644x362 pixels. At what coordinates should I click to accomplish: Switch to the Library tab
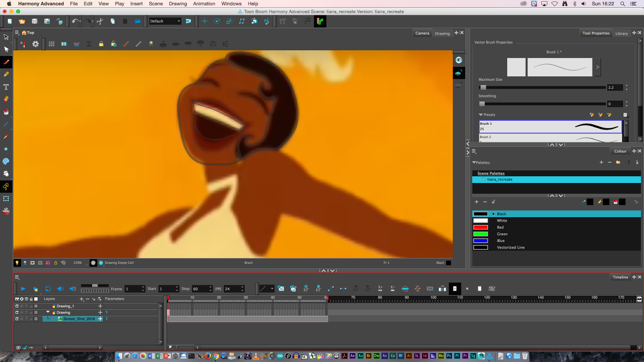(621, 33)
